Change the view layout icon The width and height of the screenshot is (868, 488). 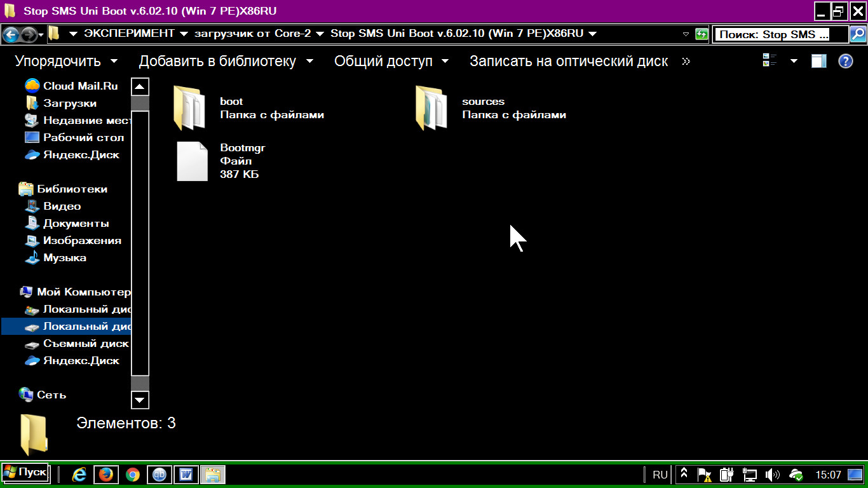[x=770, y=61]
